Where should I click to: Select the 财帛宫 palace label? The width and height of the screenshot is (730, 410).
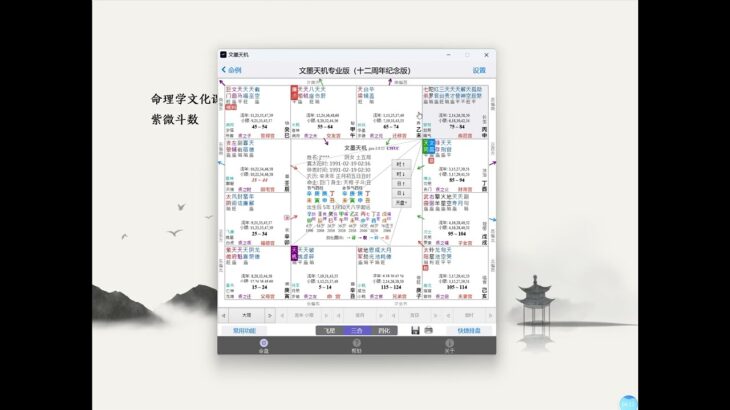pyautogui.click(x=465, y=189)
